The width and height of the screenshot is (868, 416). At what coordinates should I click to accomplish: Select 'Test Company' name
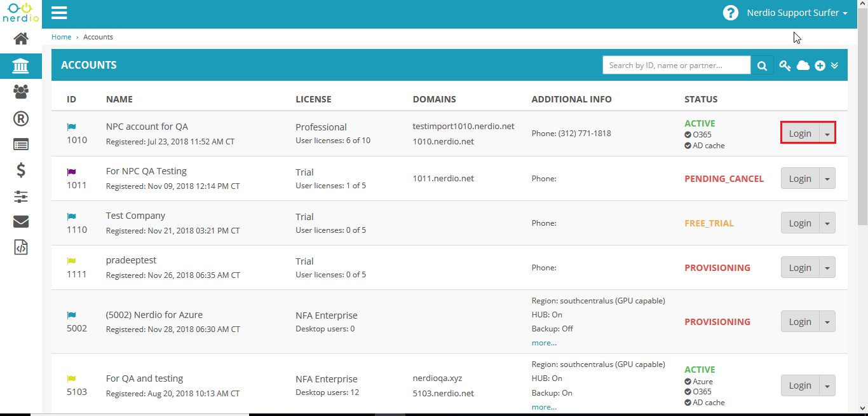point(135,216)
